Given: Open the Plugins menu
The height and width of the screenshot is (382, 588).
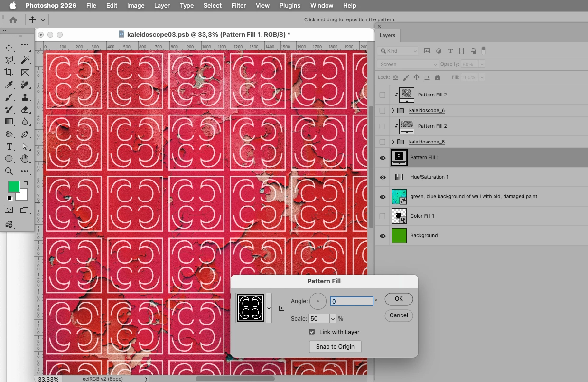Looking at the screenshot, I should point(289,5).
